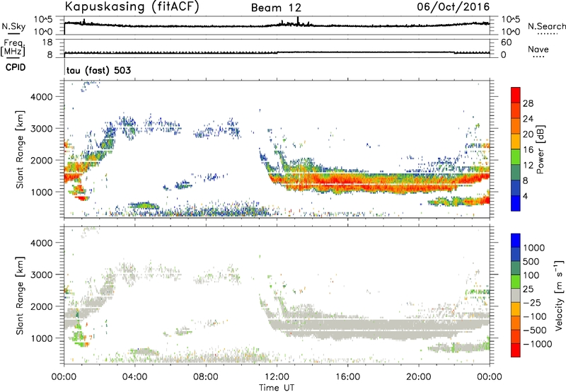Click the "CPID" row label
Screen dimensions: 566x392
coord(16,67)
